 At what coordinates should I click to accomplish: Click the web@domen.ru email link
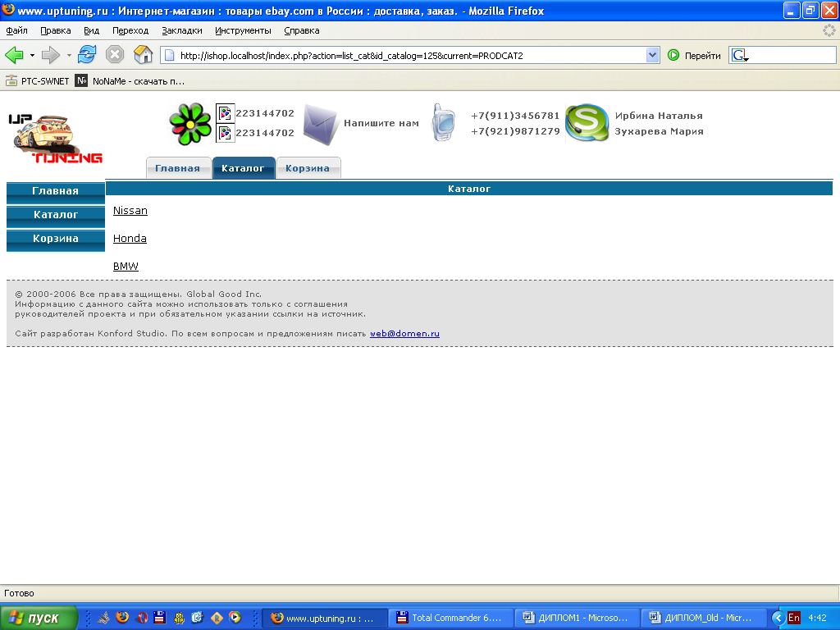pos(404,333)
